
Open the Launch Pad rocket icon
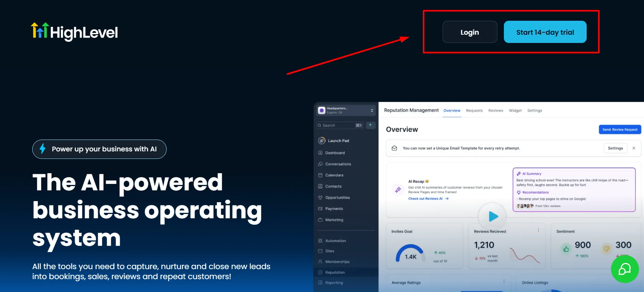[322, 141]
